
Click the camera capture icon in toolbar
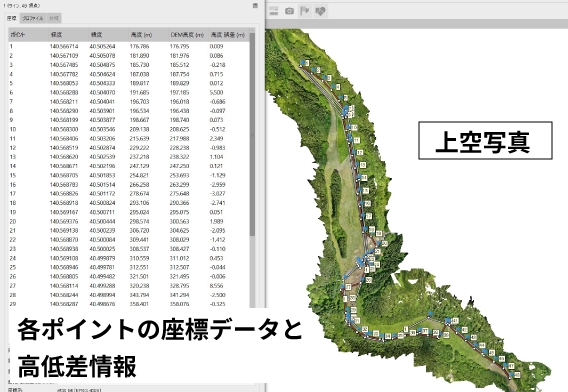(x=289, y=11)
